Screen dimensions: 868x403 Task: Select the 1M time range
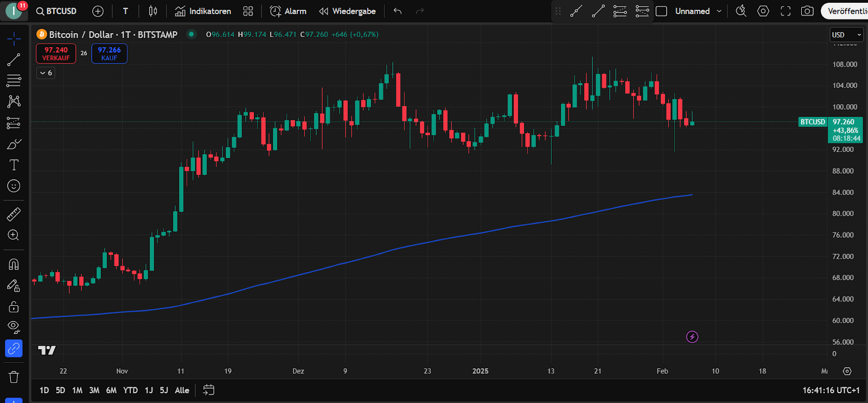[x=77, y=390]
